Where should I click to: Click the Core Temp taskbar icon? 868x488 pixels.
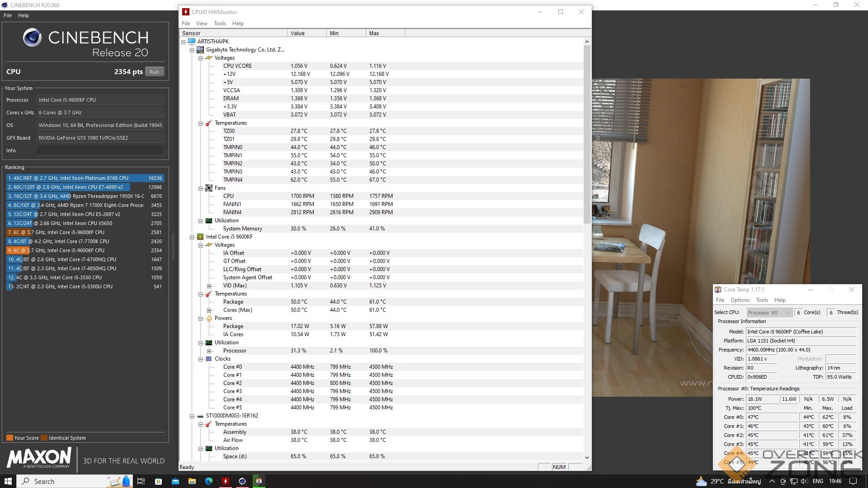coord(259,481)
